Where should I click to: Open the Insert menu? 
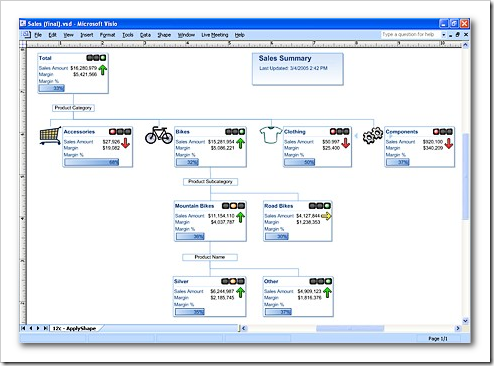(x=87, y=35)
